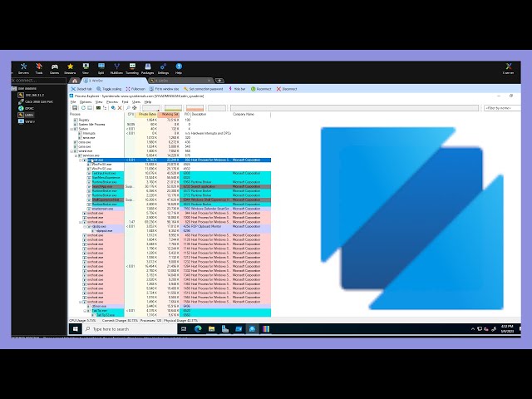The width and height of the screenshot is (532, 399).
Task: Click the red X Kill Process icon
Action: click(x=120, y=108)
